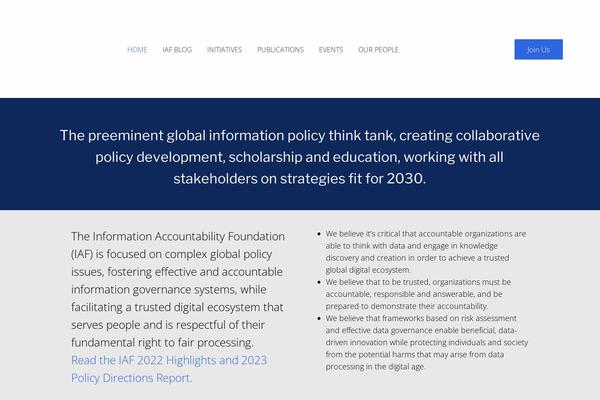Click the bullet about frameworks based on risk assessment

[x=427, y=342]
